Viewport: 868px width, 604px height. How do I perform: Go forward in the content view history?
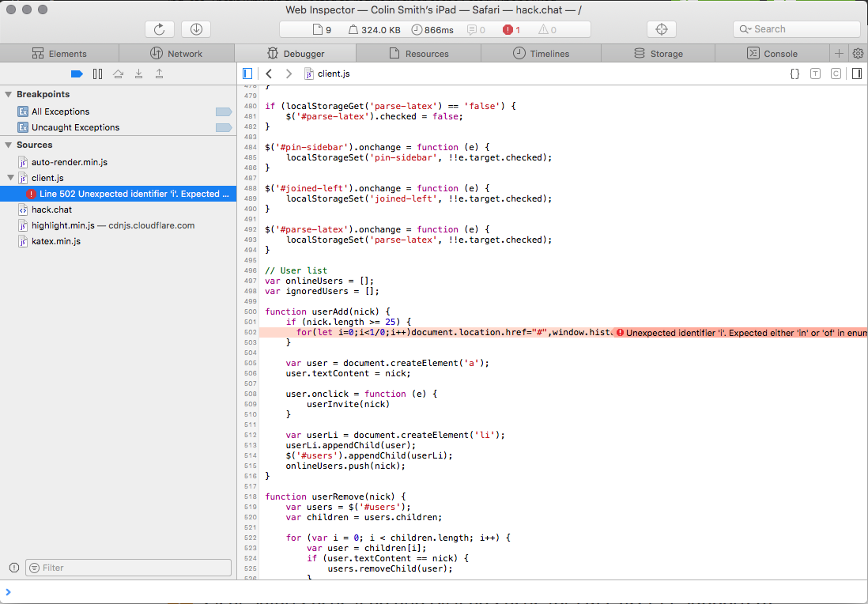point(289,74)
